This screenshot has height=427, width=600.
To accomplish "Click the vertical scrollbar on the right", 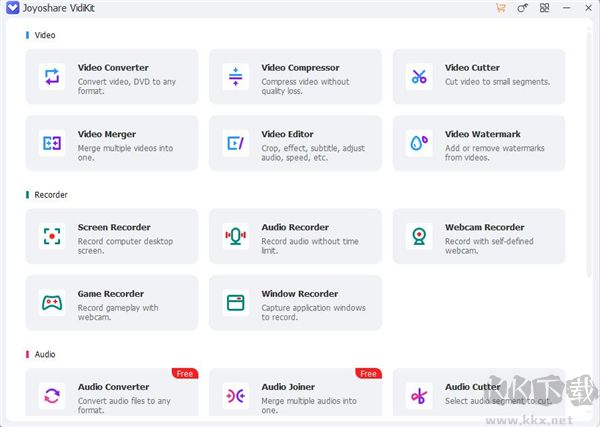I will (x=589, y=153).
